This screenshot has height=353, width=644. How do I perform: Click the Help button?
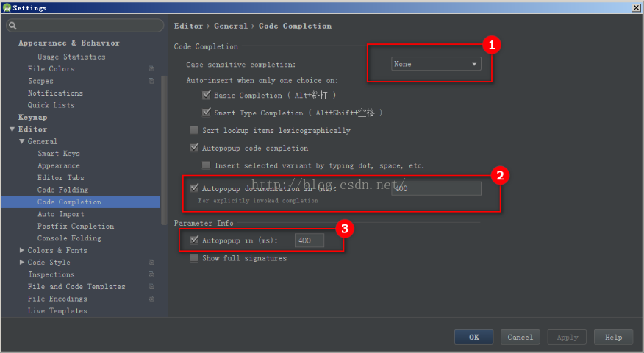(x=613, y=337)
